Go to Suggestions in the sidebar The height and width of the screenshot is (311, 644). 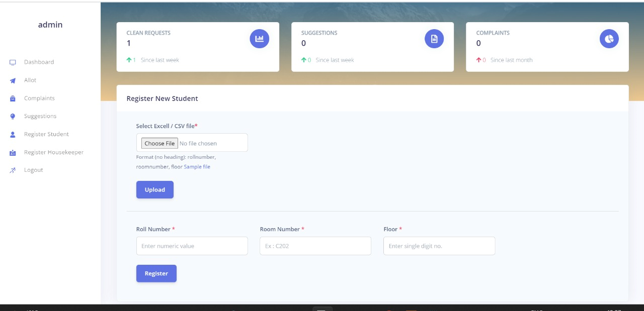(x=40, y=117)
